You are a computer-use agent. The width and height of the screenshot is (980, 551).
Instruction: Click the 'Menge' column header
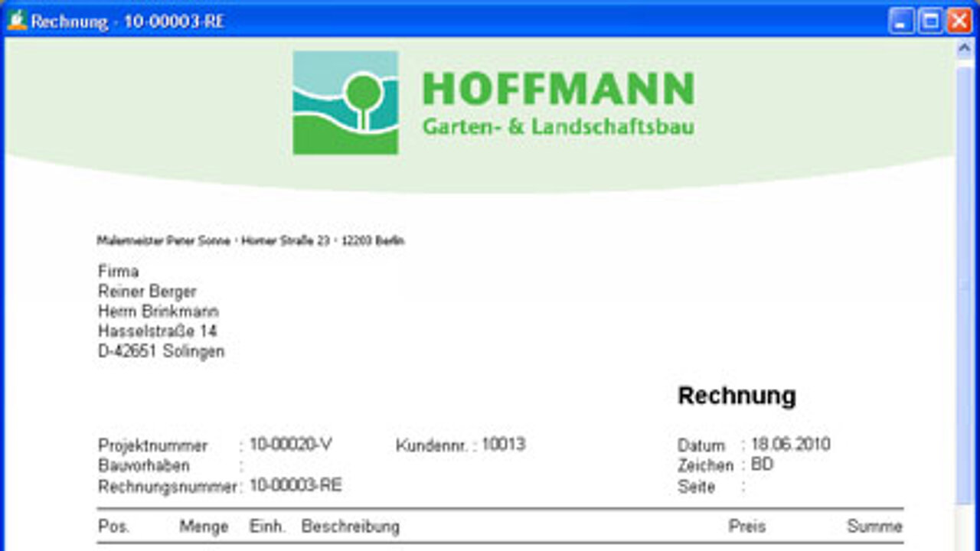(204, 527)
